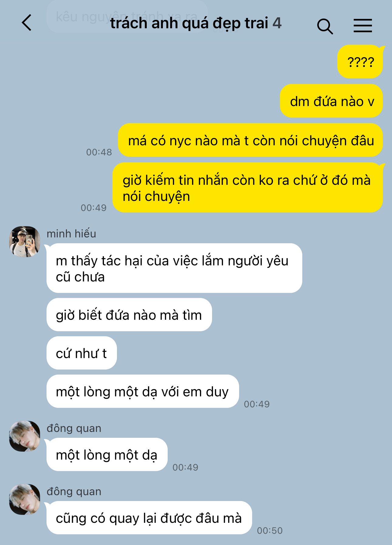Tap the chat title 'trách anh quá đẹp trai'

(x=189, y=23)
